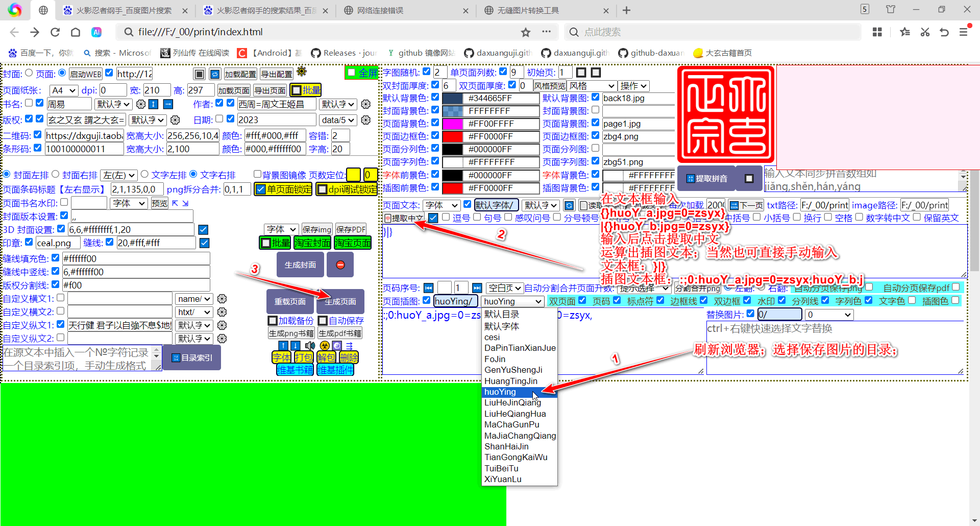
Task: Switch to the 网络连接错误 browser tab
Action: (380, 10)
